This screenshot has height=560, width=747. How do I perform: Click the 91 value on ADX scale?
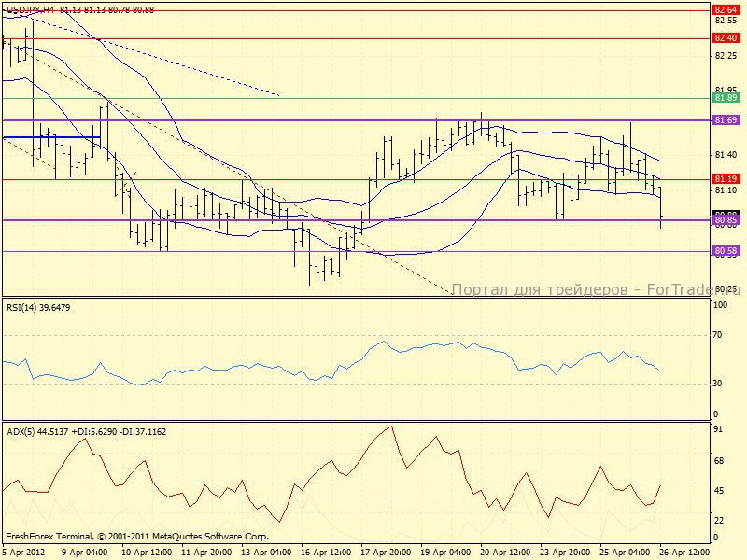point(720,429)
